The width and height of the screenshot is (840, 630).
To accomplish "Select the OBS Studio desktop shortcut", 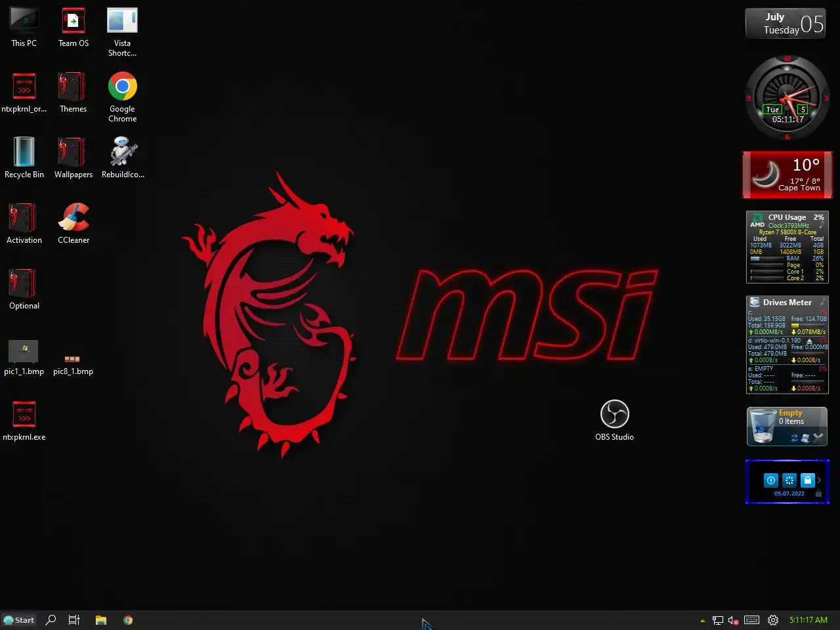I will pyautogui.click(x=614, y=421).
